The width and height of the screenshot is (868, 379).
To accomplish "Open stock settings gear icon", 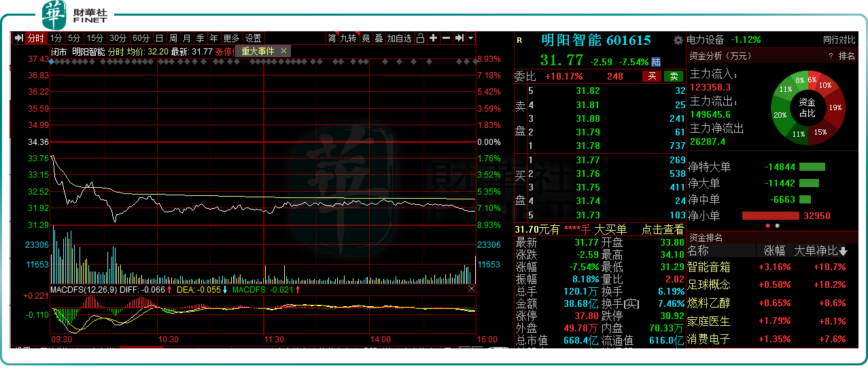I will pyautogui.click(x=678, y=40).
